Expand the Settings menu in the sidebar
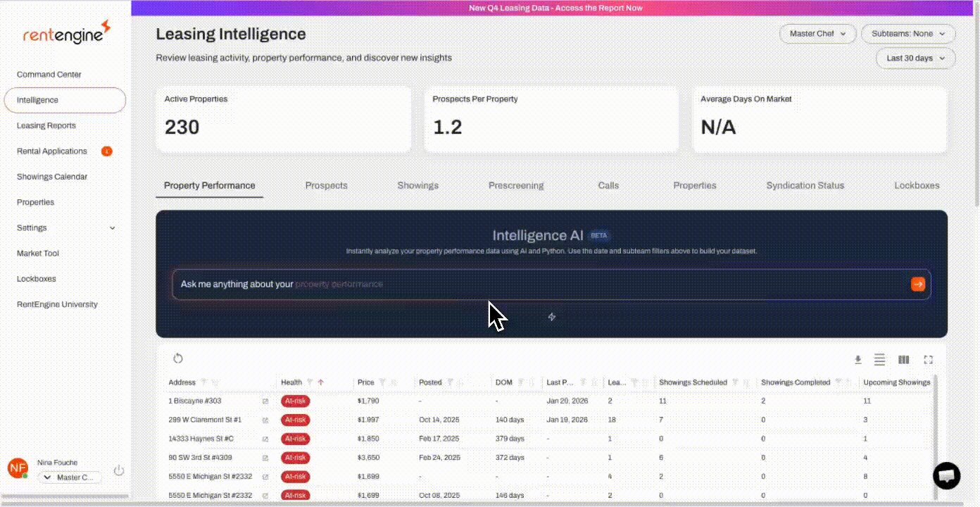This screenshot has height=507, width=980. coord(65,227)
